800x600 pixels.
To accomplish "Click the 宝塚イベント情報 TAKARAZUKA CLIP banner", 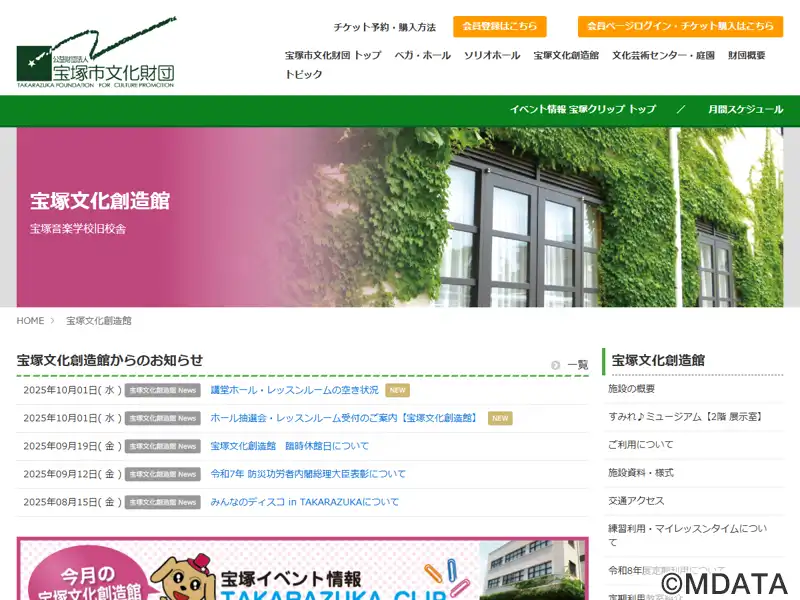I will (303, 568).
